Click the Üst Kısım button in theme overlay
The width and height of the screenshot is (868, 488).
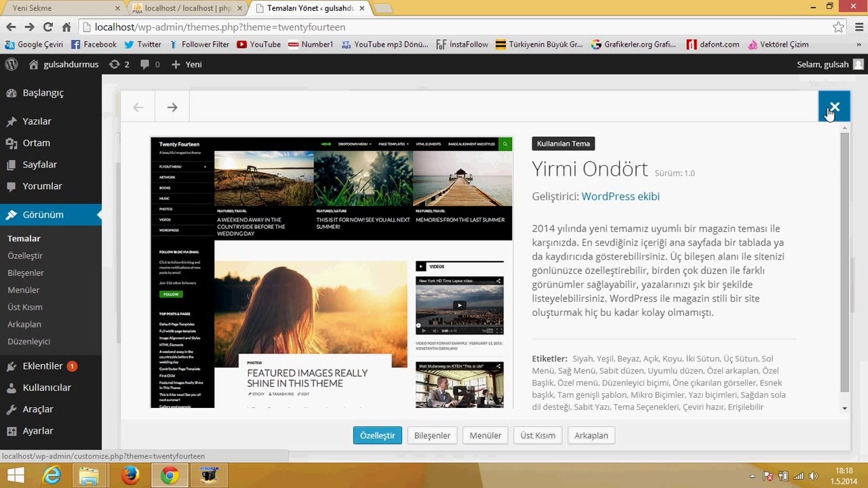[538, 435]
